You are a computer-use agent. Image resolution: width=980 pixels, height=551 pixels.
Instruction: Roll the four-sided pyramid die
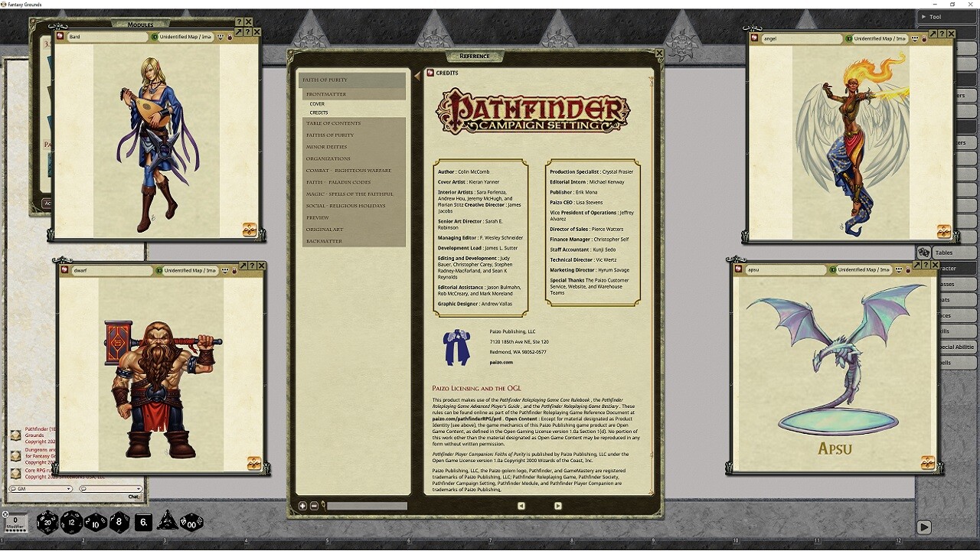(x=167, y=522)
